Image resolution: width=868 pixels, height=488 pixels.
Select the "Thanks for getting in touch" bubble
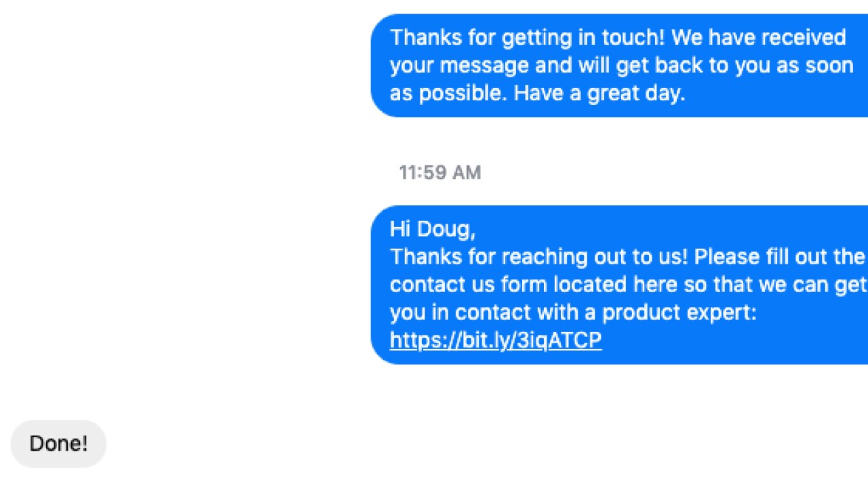click(619, 65)
